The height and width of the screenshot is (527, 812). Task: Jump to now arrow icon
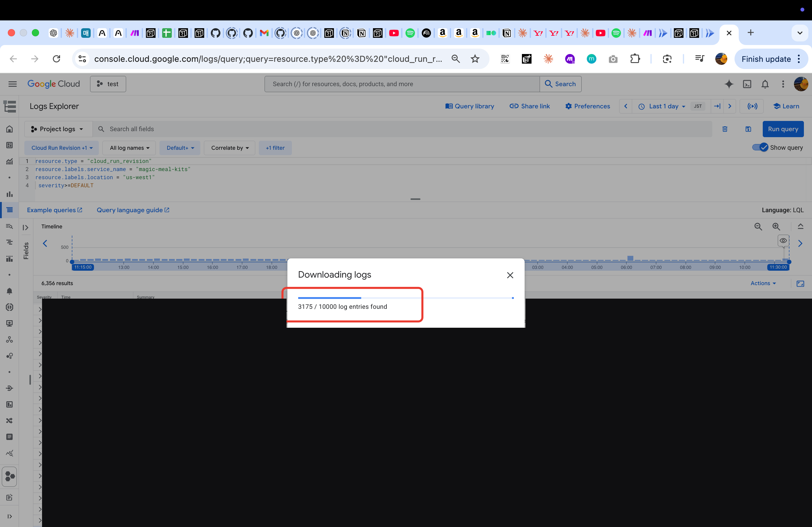pos(717,106)
